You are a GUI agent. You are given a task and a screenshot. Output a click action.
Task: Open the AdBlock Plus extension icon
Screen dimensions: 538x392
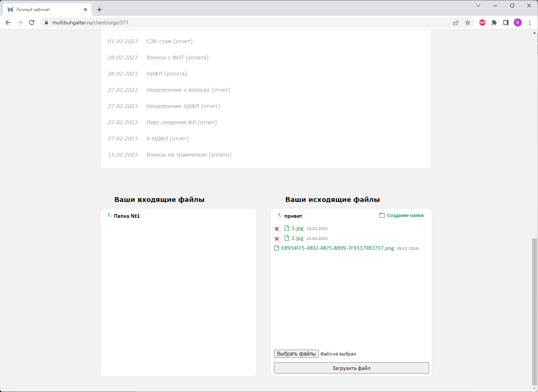(482, 22)
